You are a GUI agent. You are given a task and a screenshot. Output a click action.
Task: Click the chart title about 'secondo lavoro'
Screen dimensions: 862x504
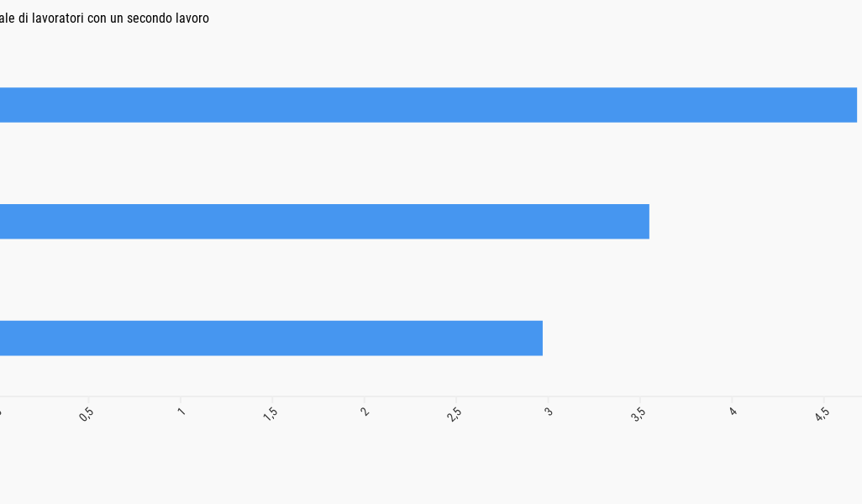(104, 18)
